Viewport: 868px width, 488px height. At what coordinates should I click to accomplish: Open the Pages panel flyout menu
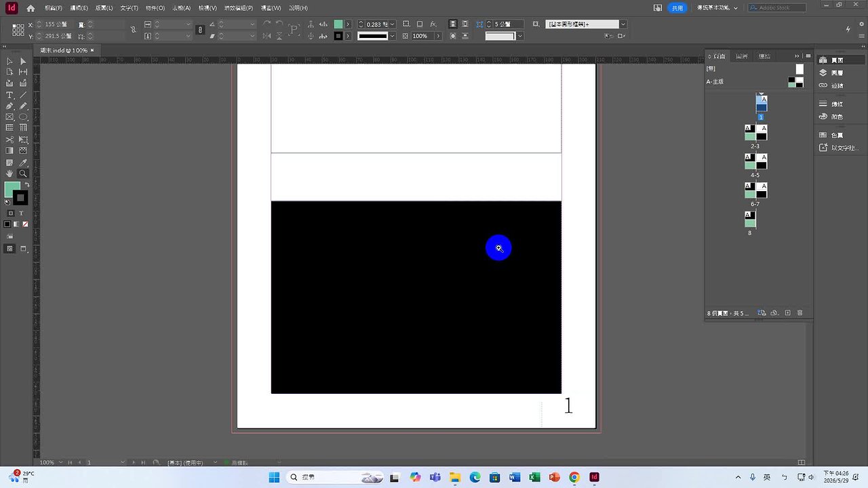[x=807, y=56]
